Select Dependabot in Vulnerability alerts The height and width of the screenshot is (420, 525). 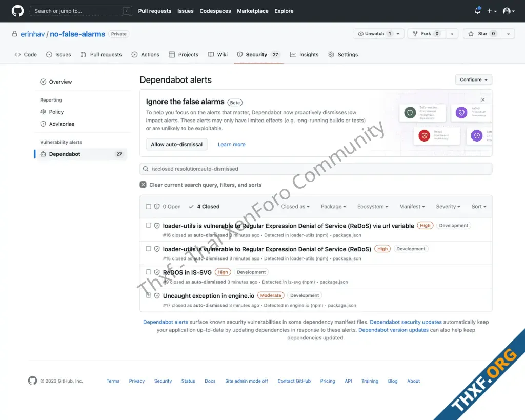tap(80, 154)
